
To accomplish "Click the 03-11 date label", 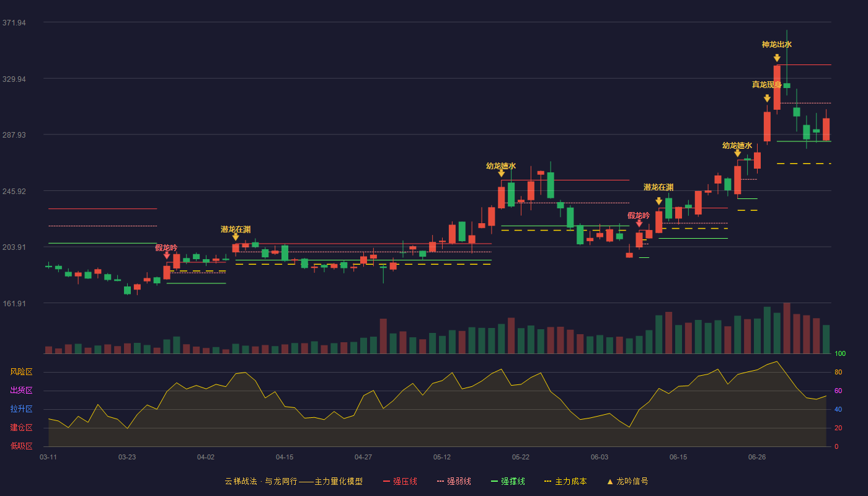I will [x=48, y=457].
